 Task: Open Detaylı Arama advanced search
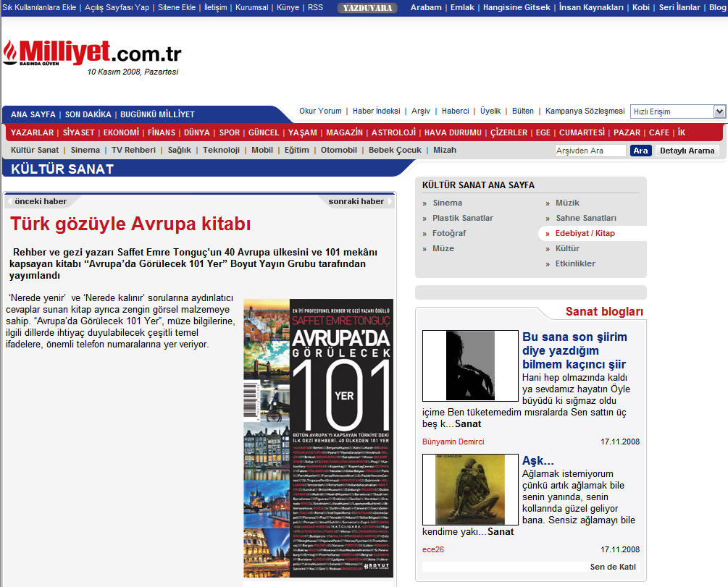pyautogui.click(x=687, y=151)
